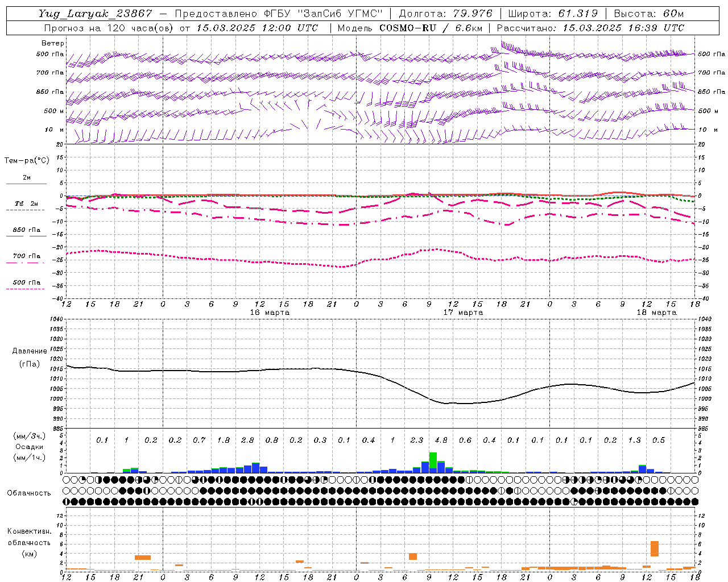Click the forecast header Прогноз на 120 часа(ов)
The height and width of the screenshot is (582, 728).
[x=108, y=28]
